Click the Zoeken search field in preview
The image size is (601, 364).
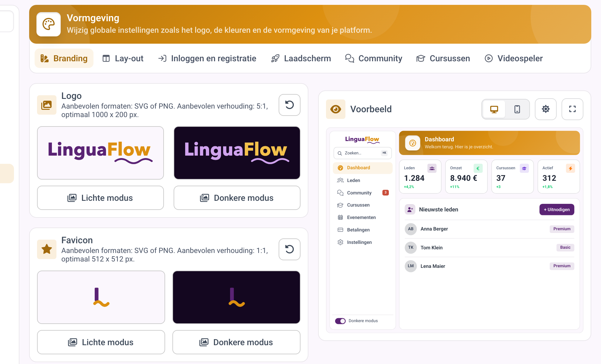click(363, 153)
